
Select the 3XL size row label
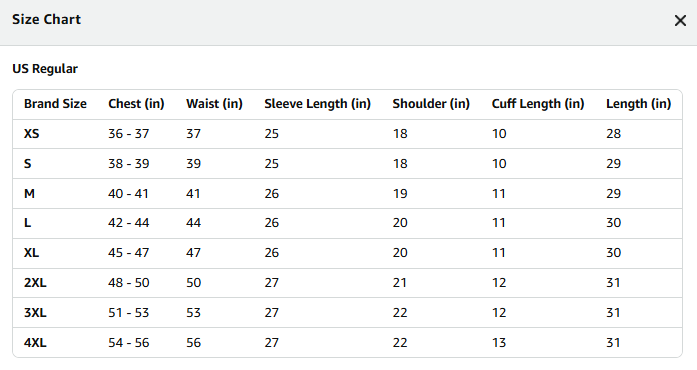35,313
